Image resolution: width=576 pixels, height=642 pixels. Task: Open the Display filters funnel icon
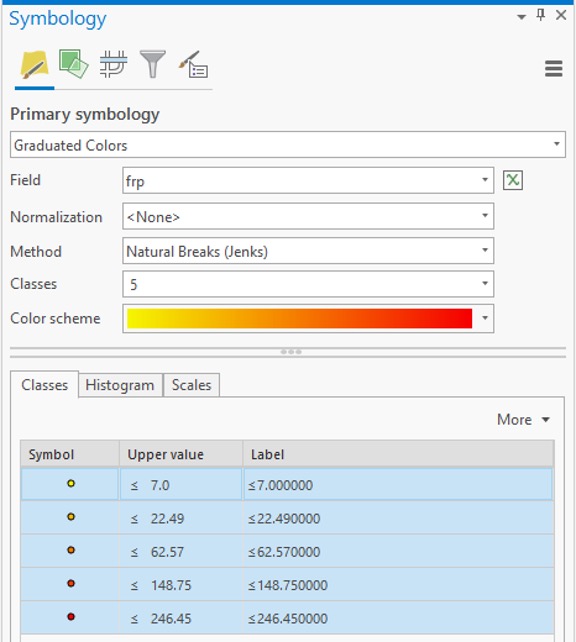(x=153, y=64)
